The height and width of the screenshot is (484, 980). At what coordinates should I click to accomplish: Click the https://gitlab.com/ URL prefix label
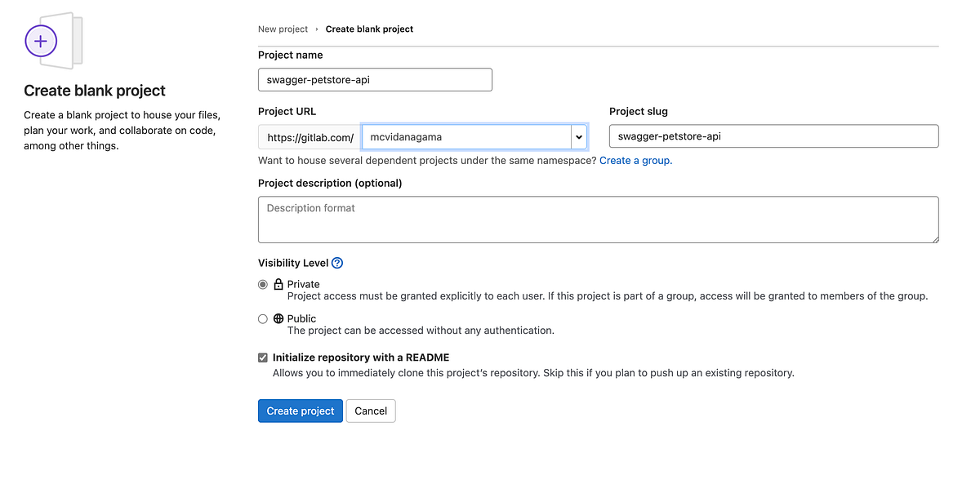[x=309, y=136]
